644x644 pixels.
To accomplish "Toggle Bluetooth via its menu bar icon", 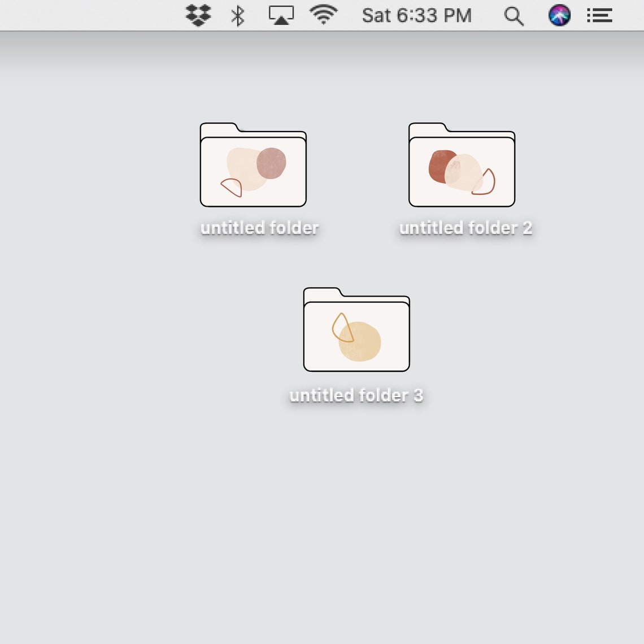I will (237, 15).
